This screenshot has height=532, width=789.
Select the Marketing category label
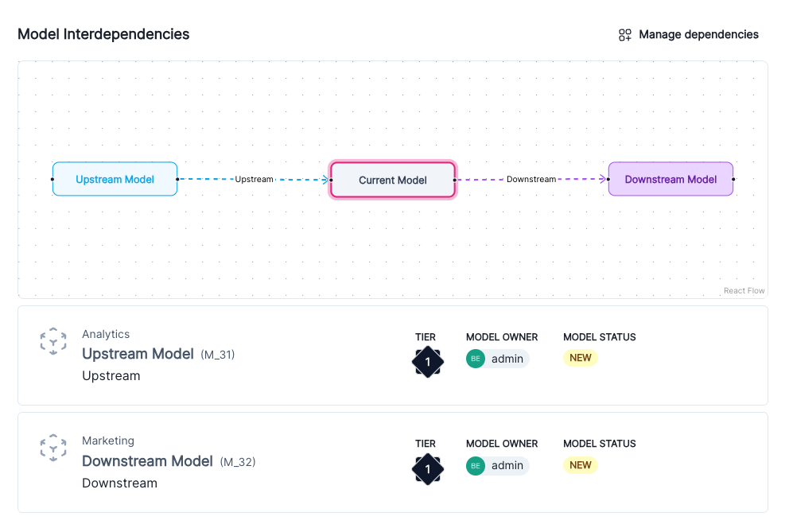(x=108, y=441)
